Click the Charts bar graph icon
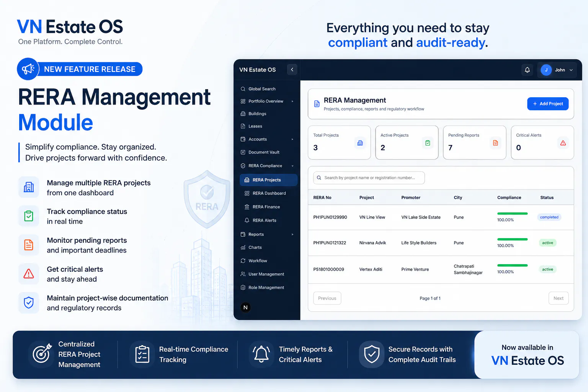This screenshot has width=588, height=392. tap(243, 248)
